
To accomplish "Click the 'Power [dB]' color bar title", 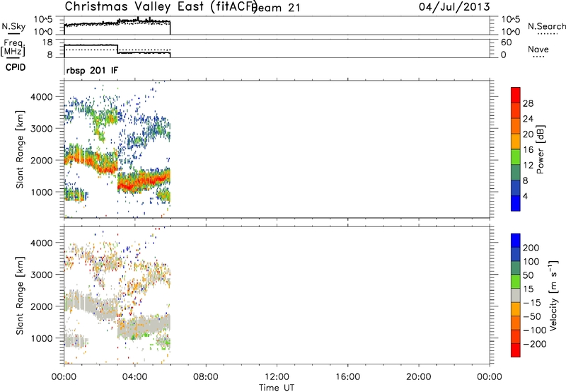I will pos(540,149).
